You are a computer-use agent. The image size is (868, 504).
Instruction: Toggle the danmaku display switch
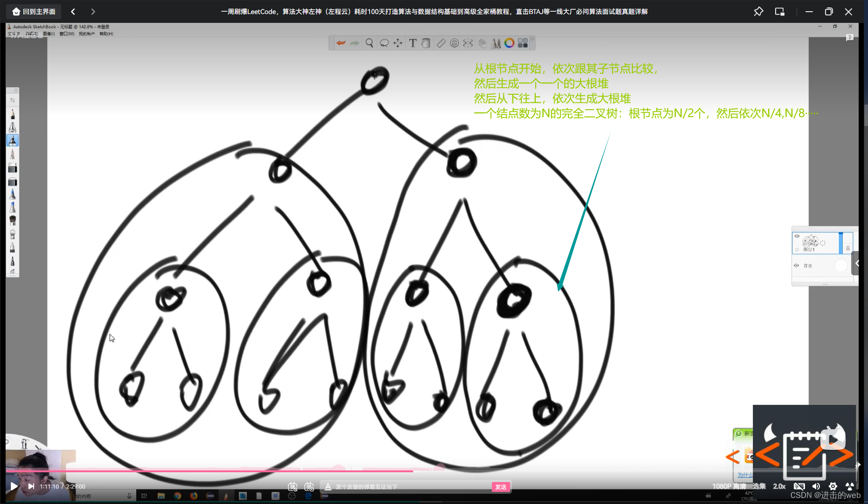tap(293, 487)
